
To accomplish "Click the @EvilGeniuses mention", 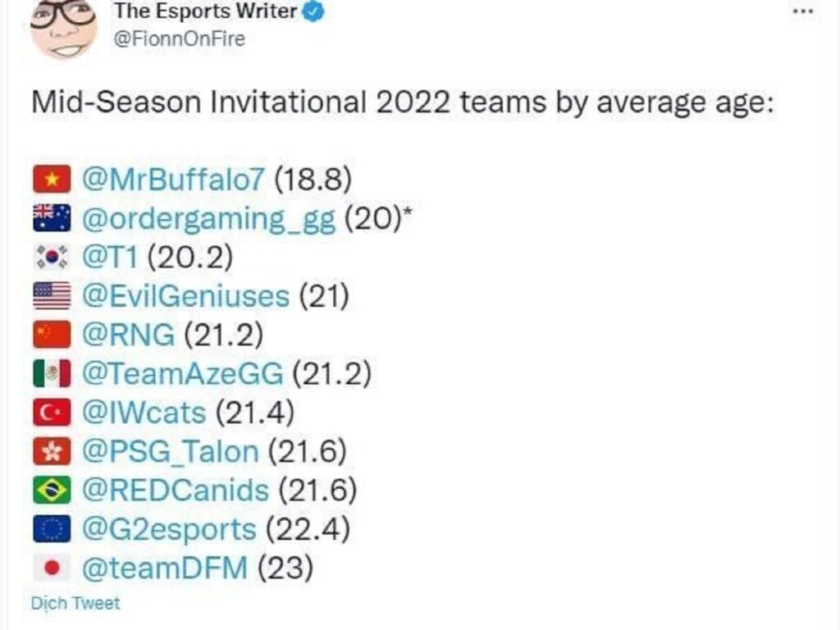I will click(x=185, y=296).
